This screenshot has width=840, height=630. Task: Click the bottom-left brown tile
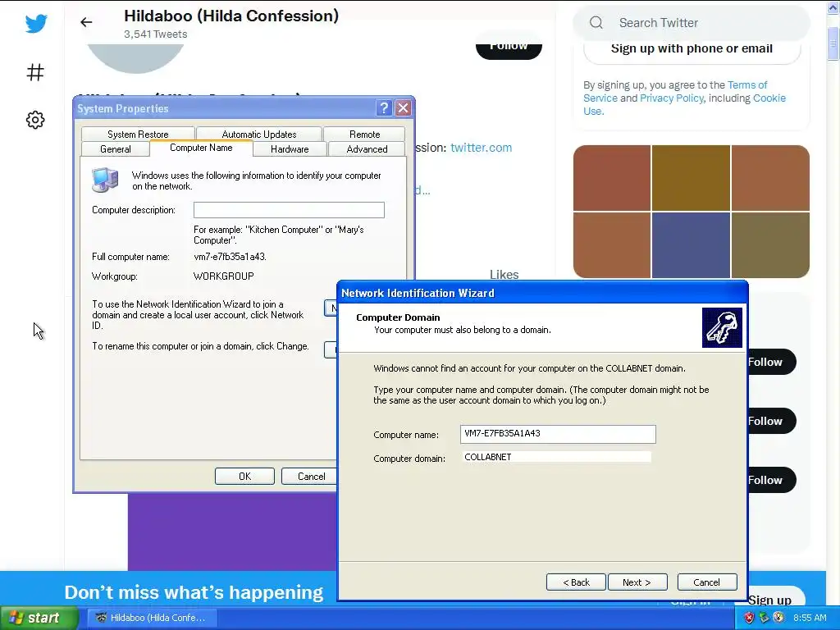612,244
